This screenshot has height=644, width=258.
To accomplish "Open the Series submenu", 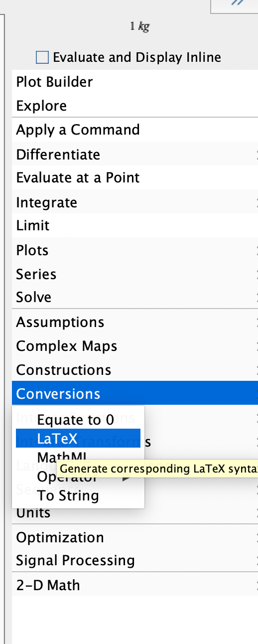I will tap(135, 274).
